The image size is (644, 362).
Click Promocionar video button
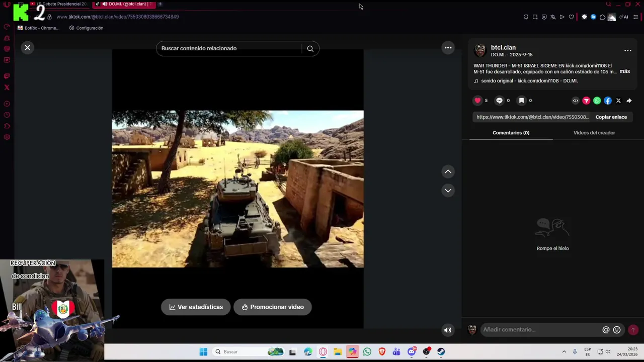272,307
